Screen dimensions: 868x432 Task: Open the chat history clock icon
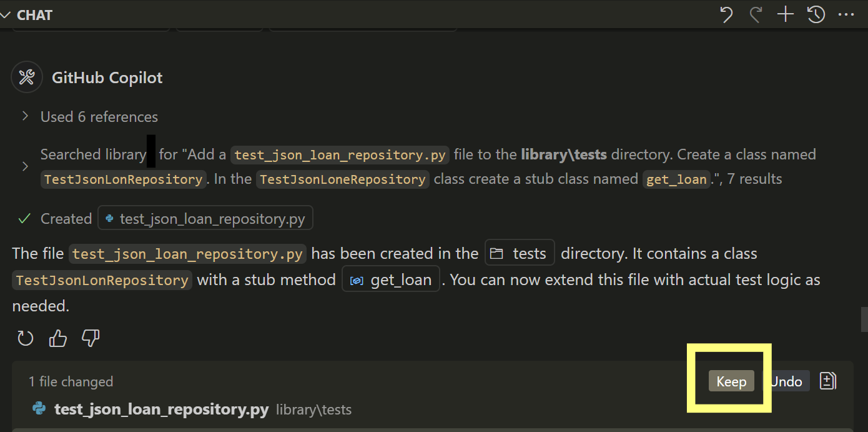(x=816, y=14)
